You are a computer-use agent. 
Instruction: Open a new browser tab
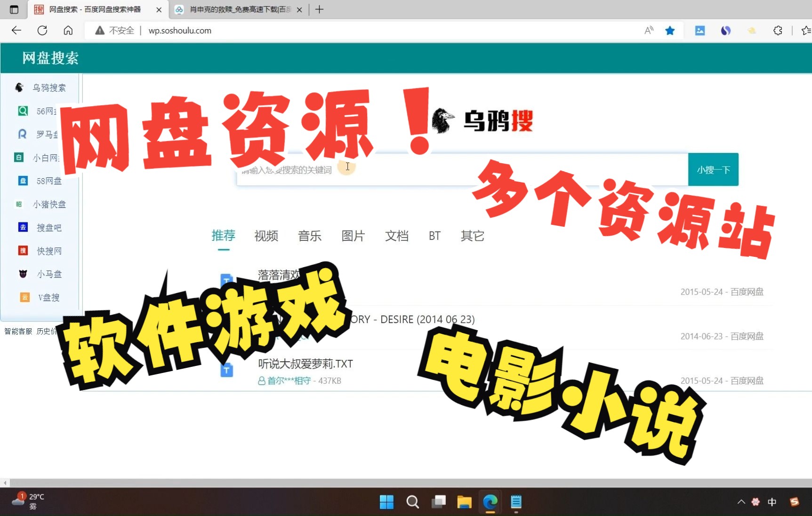319,9
